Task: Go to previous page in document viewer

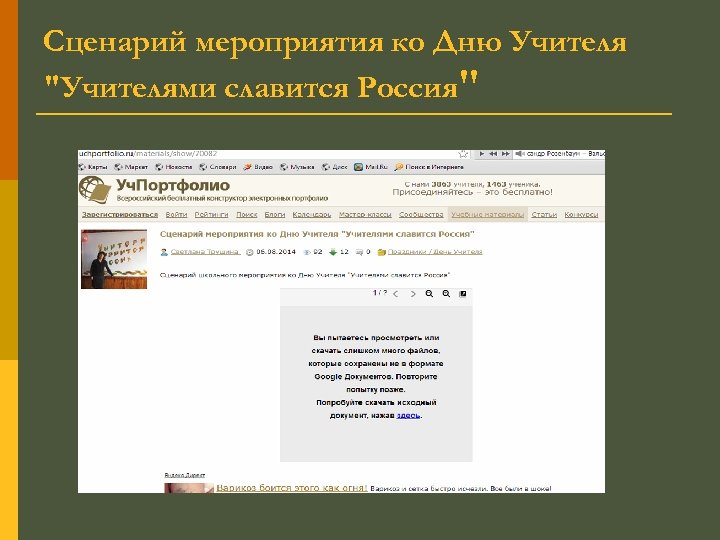Action: point(396,294)
